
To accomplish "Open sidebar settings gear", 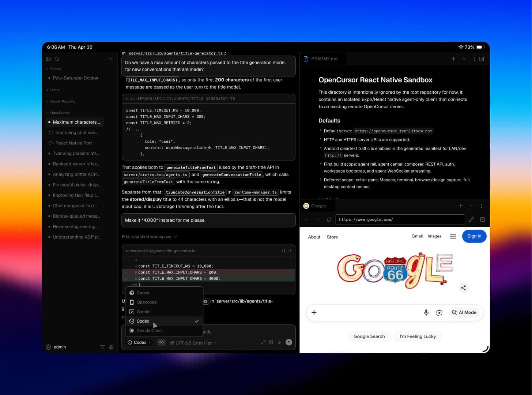I will click(x=111, y=347).
